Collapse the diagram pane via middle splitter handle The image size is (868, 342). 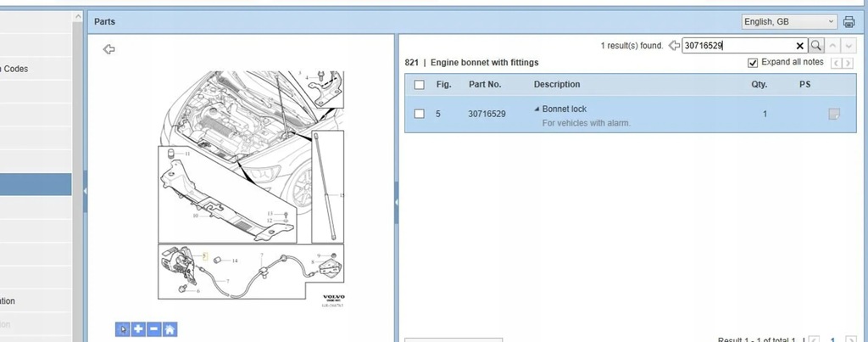396,202
